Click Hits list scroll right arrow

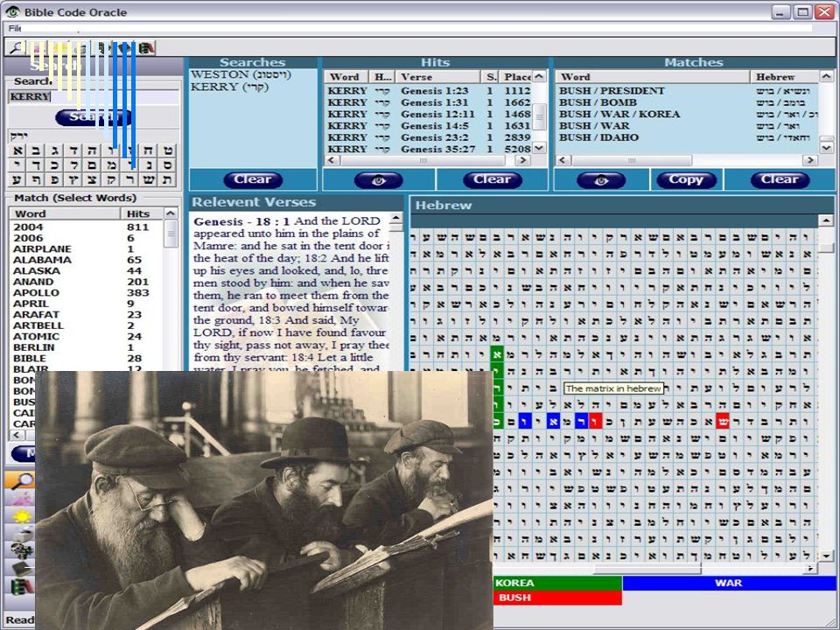point(522,160)
